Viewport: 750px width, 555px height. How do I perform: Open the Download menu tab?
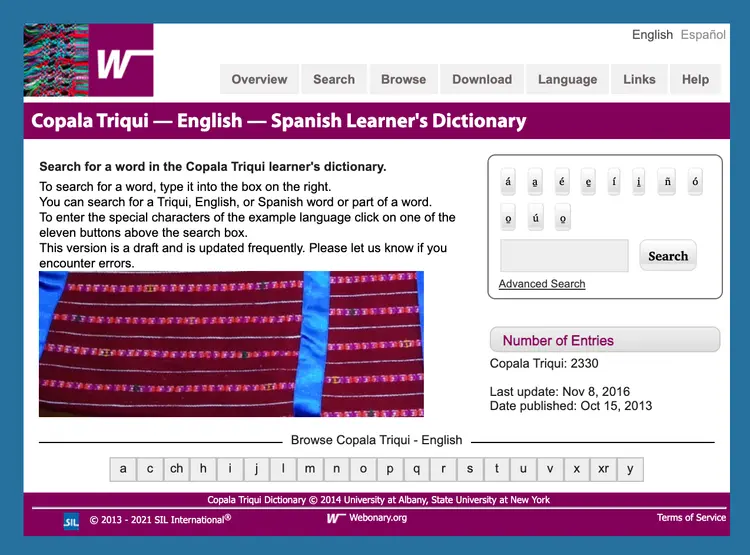tap(481, 80)
